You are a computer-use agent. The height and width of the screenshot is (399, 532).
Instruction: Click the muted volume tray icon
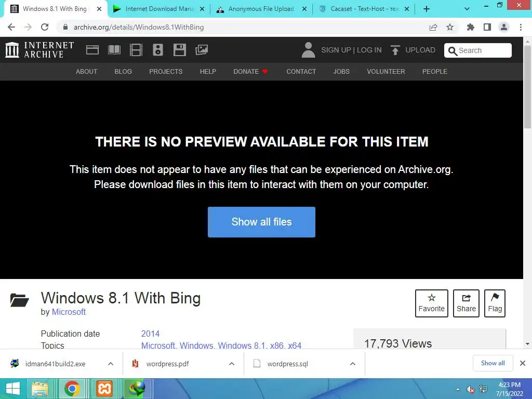pyautogui.click(x=470, y=389)
